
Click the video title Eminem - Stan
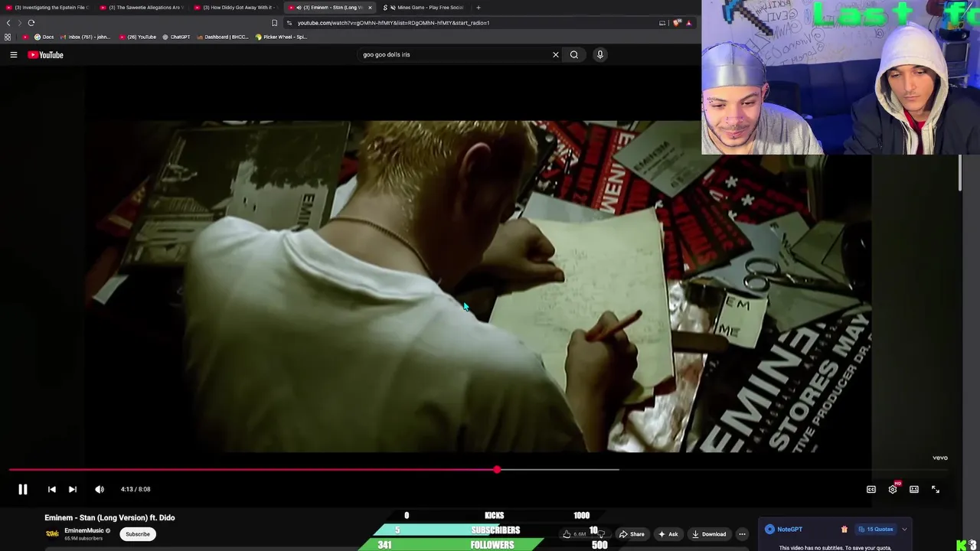pyautogui.click(x=109, y=517)
